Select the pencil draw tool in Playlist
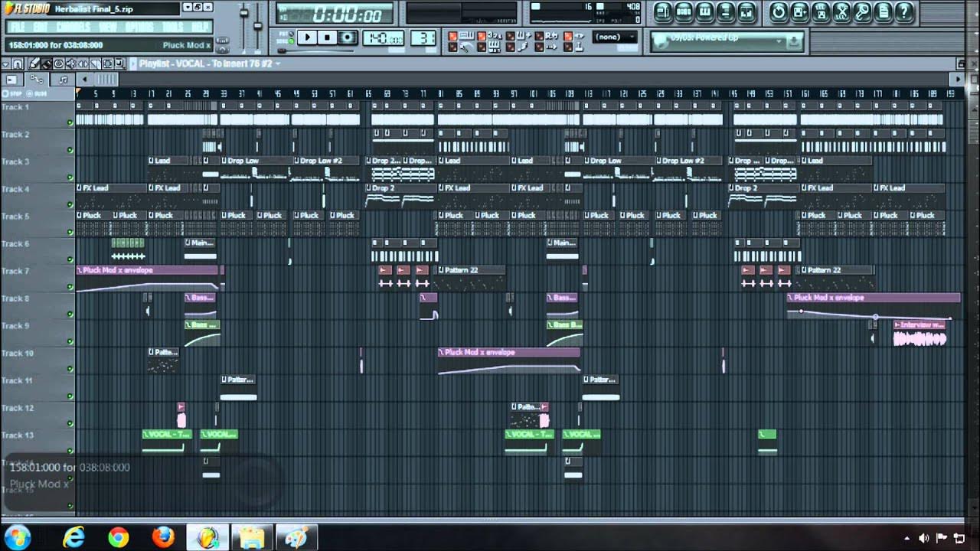The width and height of the screenshot is (980, 551). (34, 64)
